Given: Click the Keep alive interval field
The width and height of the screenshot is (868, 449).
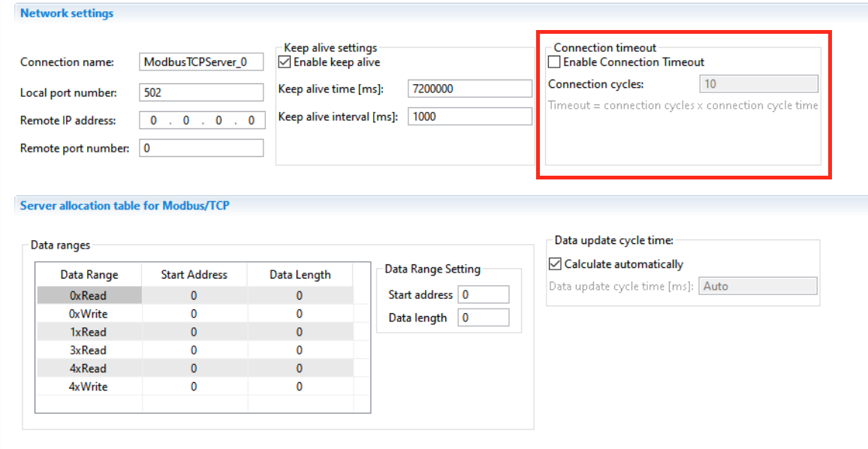Looking at the screenshot, I should [x=470, y=116].
